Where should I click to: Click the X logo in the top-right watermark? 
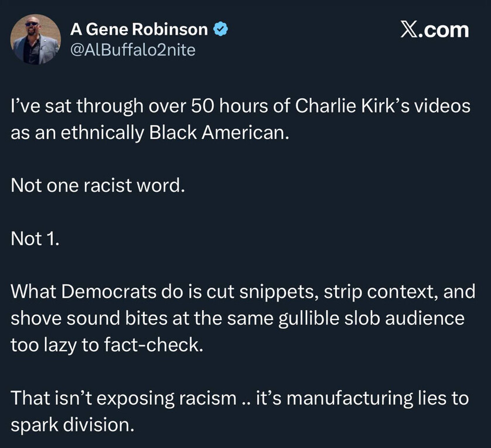pos(411,29)
